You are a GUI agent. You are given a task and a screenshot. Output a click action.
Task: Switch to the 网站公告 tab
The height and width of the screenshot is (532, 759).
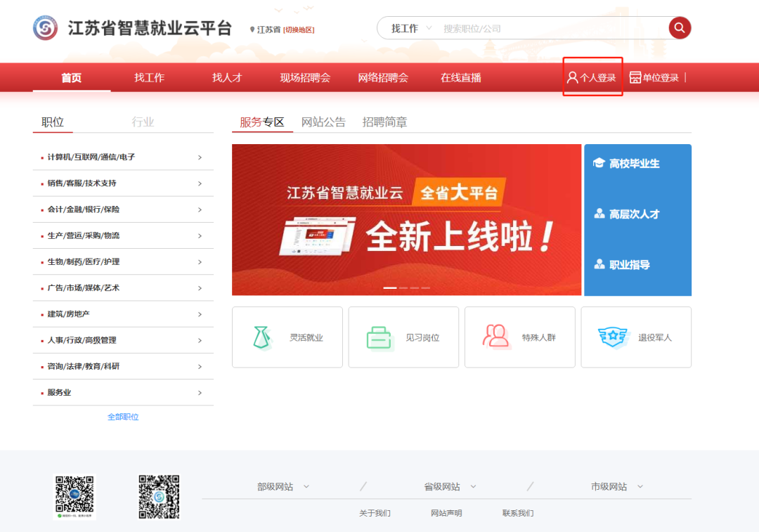coord(323,122)
